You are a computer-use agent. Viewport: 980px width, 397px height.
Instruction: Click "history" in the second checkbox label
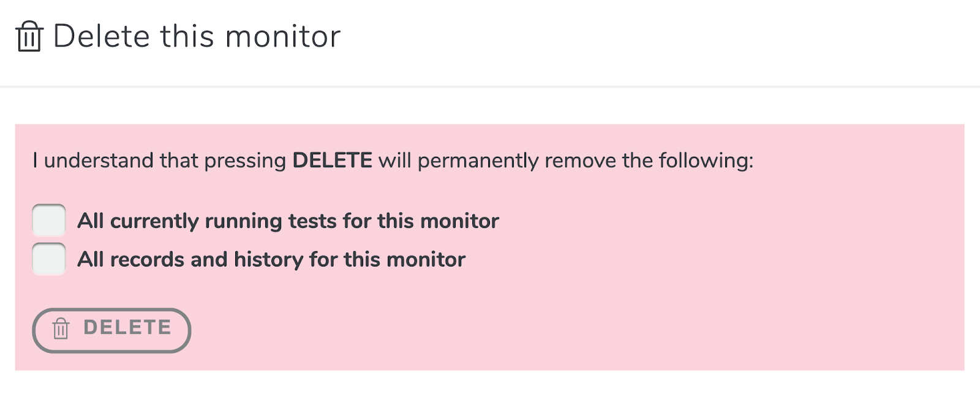pos(268,260)
